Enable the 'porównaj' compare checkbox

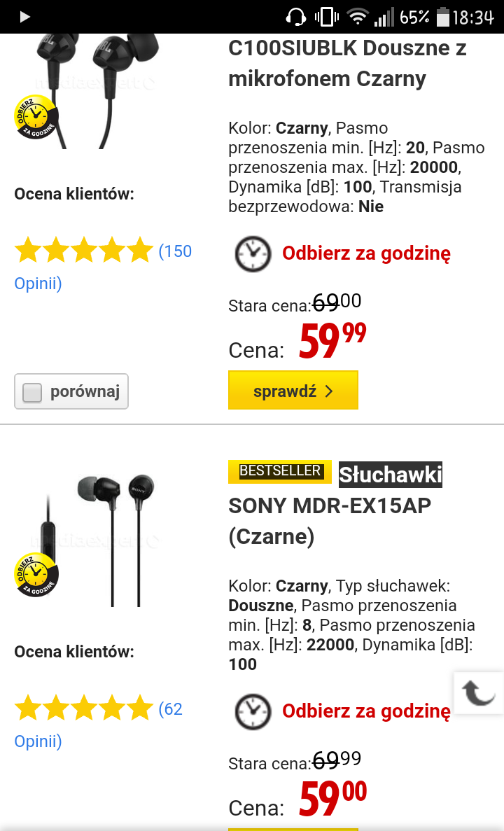click(x=33, y=393)
